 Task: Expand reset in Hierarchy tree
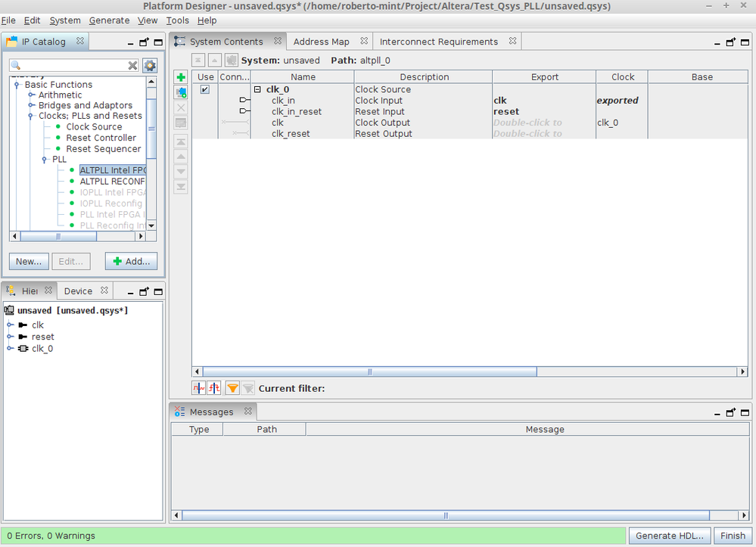point(10,337)
